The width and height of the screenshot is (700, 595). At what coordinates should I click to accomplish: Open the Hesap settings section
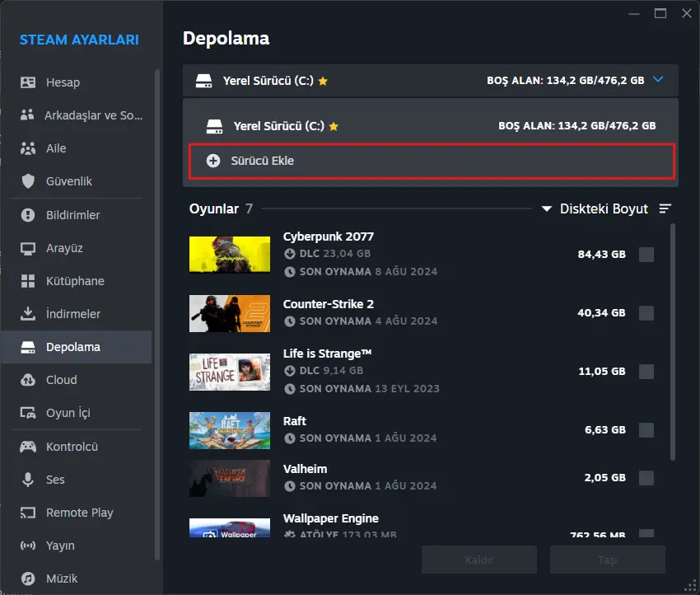point(76,82)
